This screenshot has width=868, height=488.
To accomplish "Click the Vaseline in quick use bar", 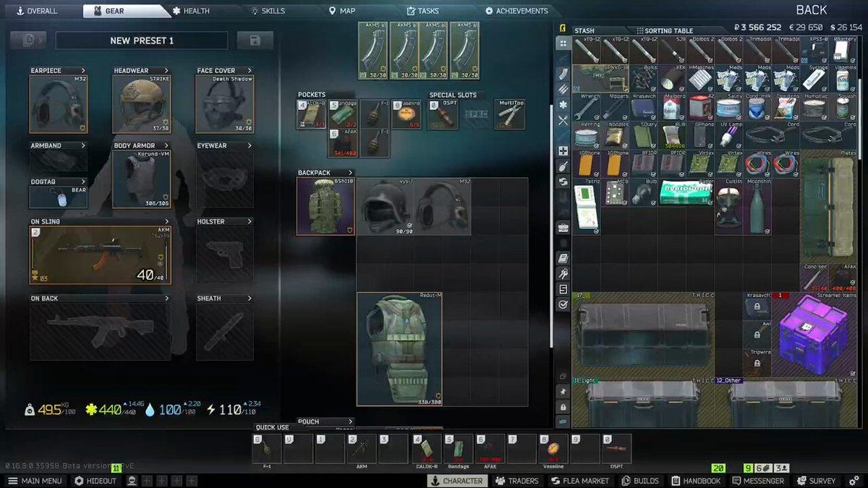I will pos(553,448).
